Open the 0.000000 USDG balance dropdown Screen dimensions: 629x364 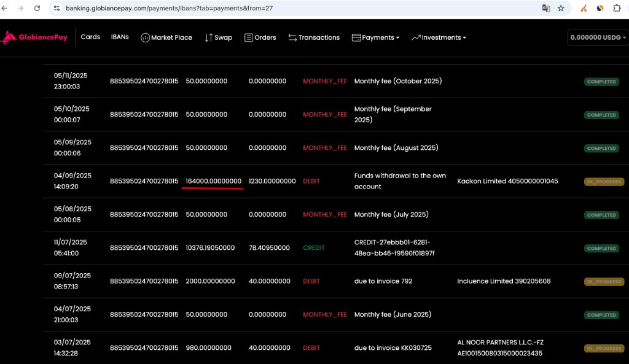tap(598, 37)
